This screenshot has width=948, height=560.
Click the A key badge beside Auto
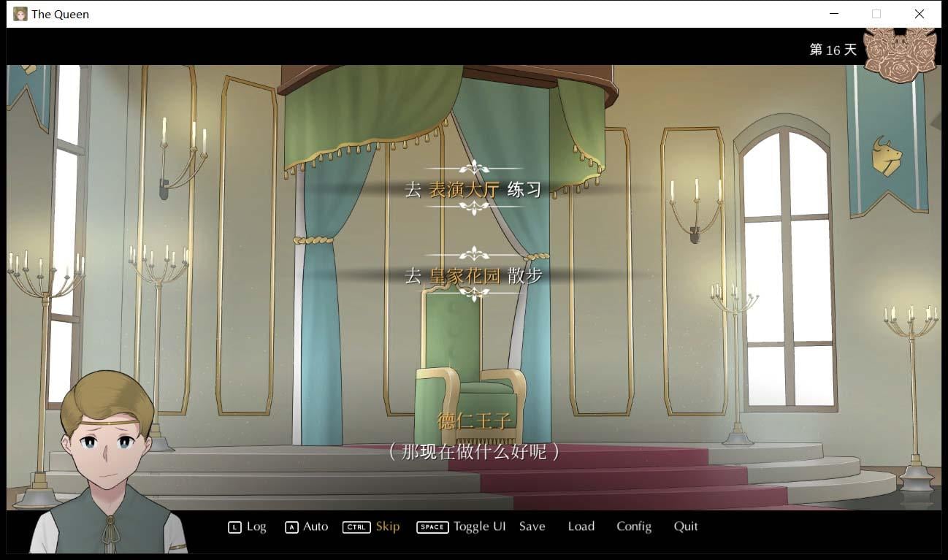click(291, 526)
